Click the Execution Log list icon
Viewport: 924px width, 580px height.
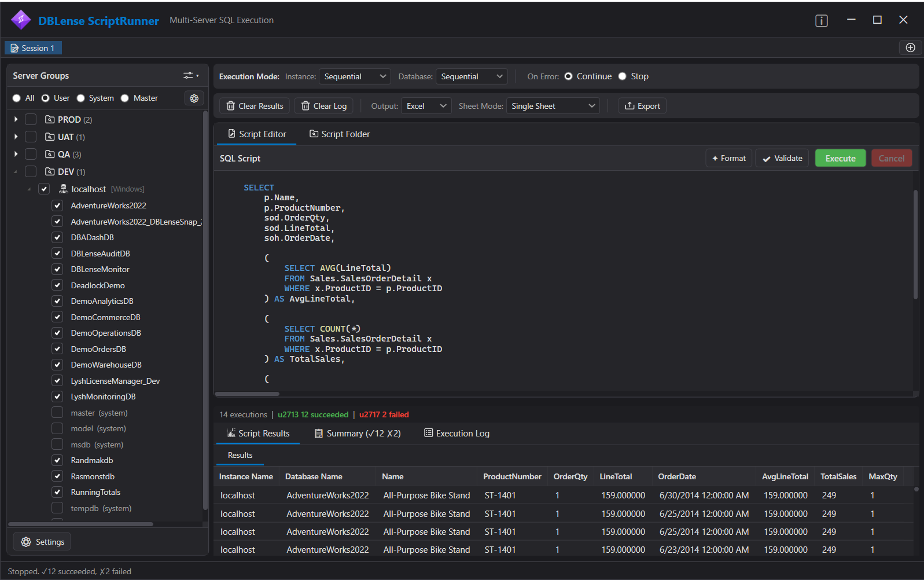pos(428,433)
